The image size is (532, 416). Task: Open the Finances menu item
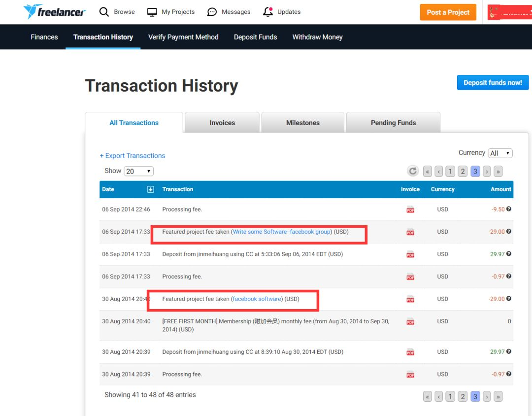[x=44, y=37]
